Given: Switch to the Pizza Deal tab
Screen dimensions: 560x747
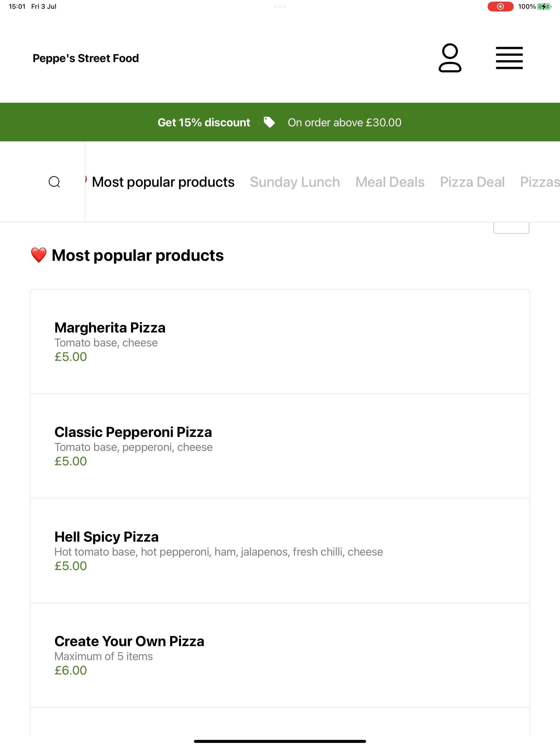Looking at the screenshot, I should click(472, 182).
